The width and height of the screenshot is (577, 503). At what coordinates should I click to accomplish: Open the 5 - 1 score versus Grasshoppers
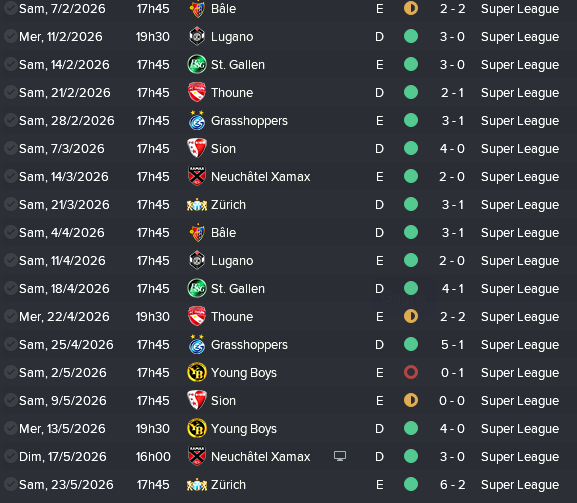pyautogui.click(x=452, y=345)
